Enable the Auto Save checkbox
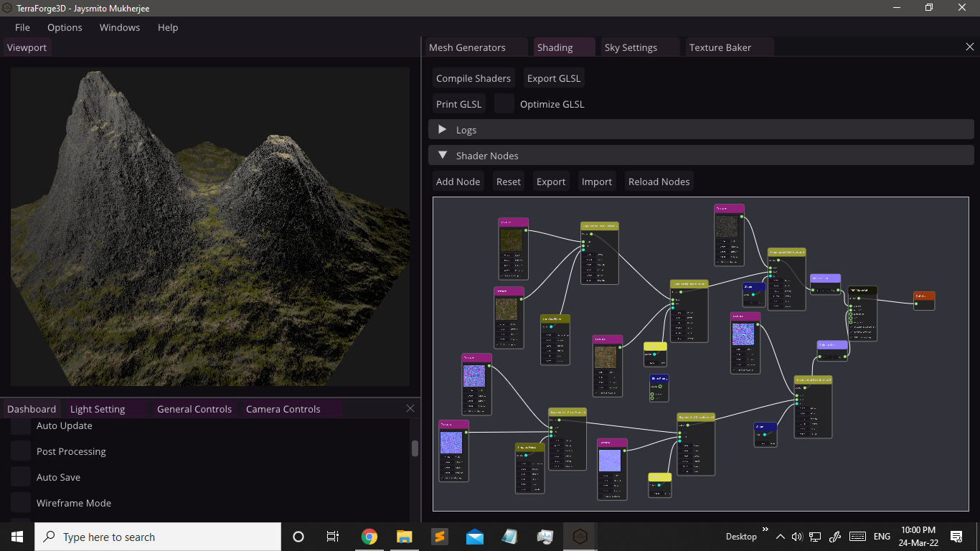This screenshot has width=980, height=551. 21,477
